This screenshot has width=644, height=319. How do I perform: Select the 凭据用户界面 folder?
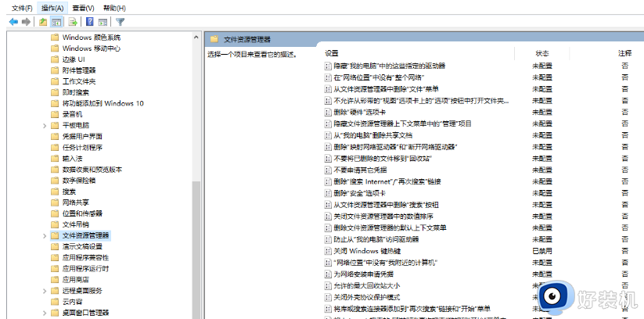[x=77, y=137]
